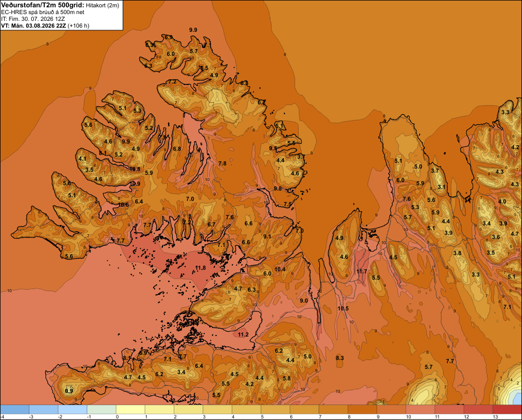Click the 0.9 temperature value on the map
Viewport: 522px width, 420px height.
[x=69, y=391]
